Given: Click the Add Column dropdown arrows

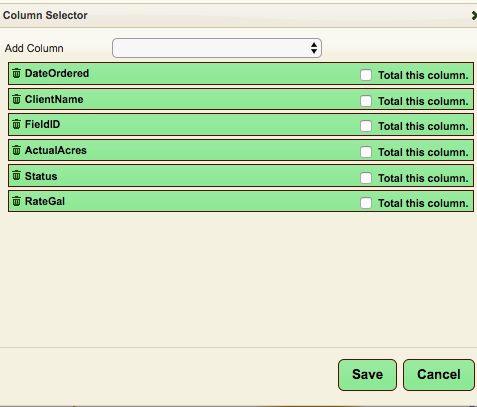Looking at the screenshot, I should [314, 48].
